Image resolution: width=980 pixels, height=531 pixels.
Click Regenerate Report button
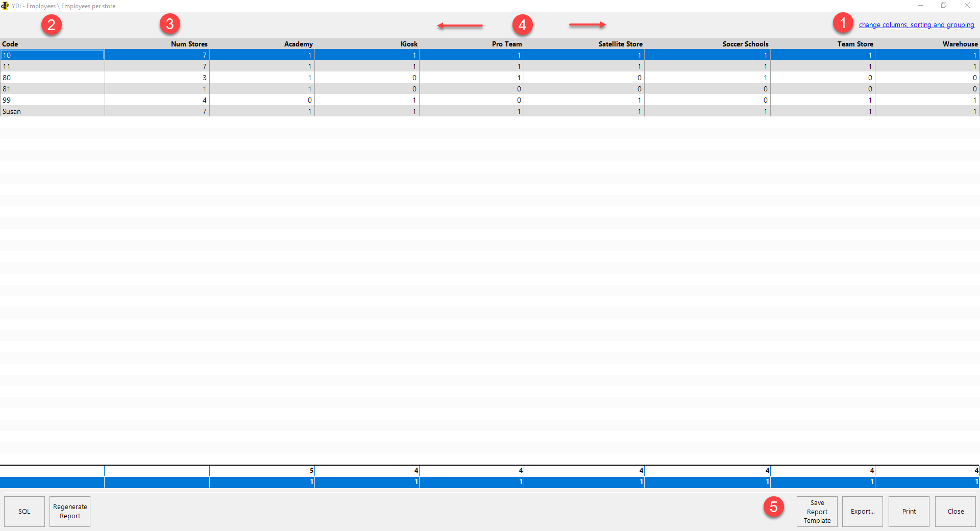pyautogui.click(x=70, y=511)
